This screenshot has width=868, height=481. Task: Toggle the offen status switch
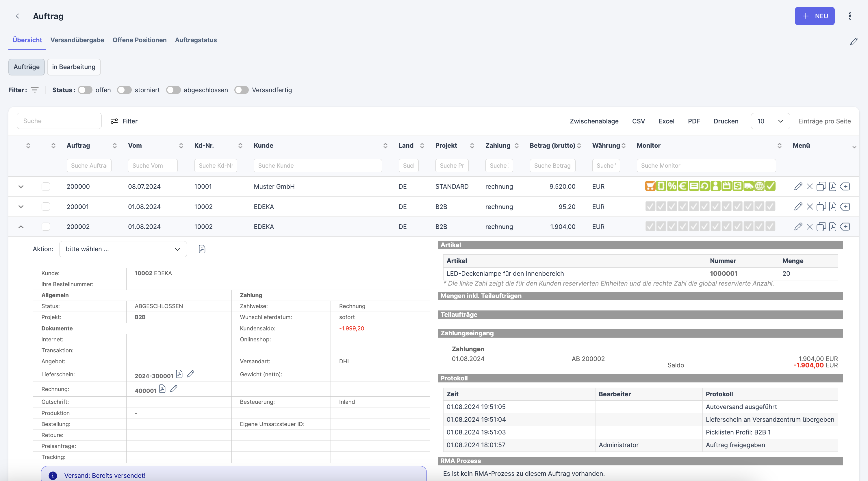pyautogui.click(x=85, y=90)
